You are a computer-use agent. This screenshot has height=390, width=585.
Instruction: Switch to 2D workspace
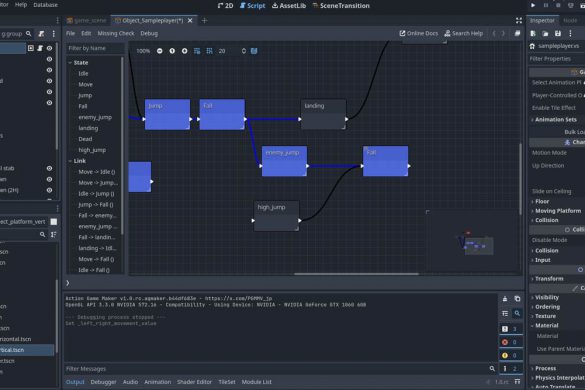click(x=225, y=6)
